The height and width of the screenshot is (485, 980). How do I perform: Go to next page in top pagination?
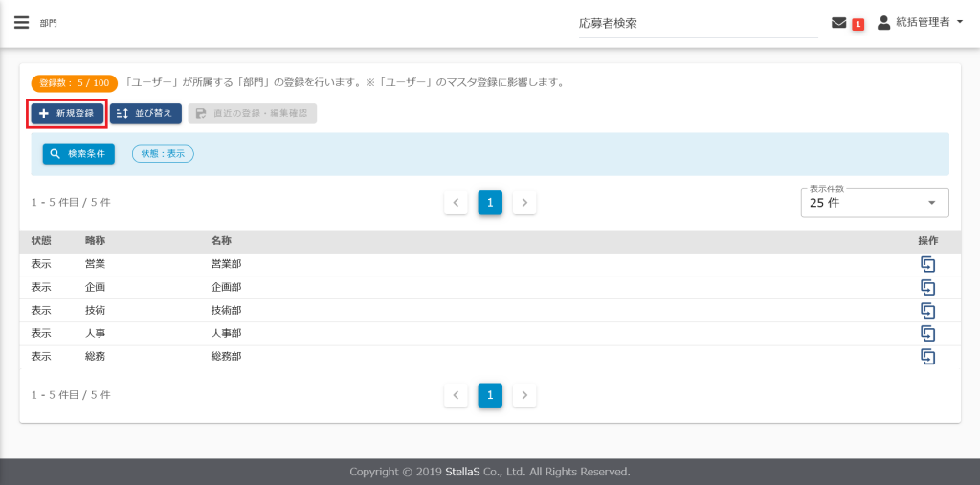click(524, 203)
